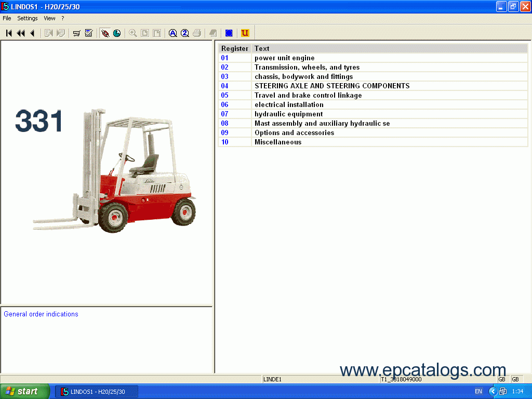The image size is (532, 399).
Task: Open register 06 electrical installation
Action: coord(373,104)
